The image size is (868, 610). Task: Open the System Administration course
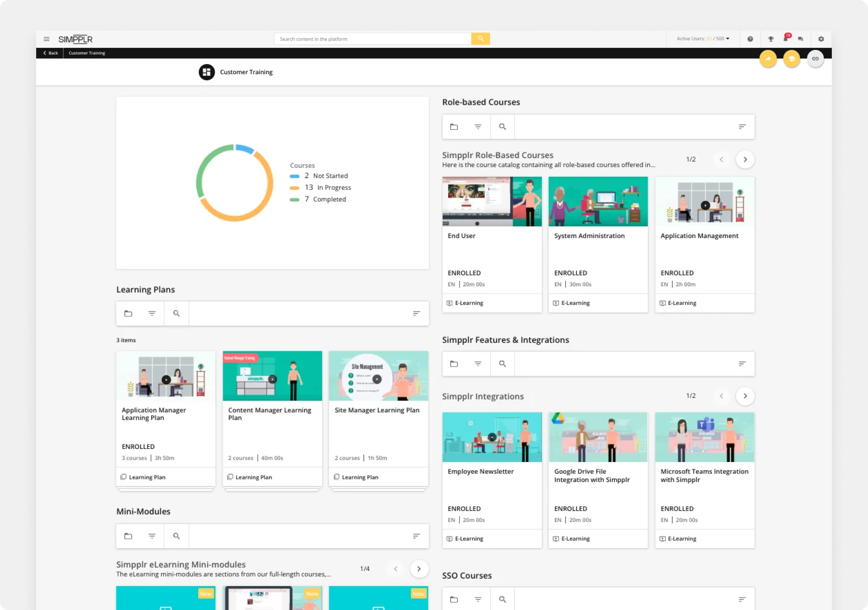[598, 244]
